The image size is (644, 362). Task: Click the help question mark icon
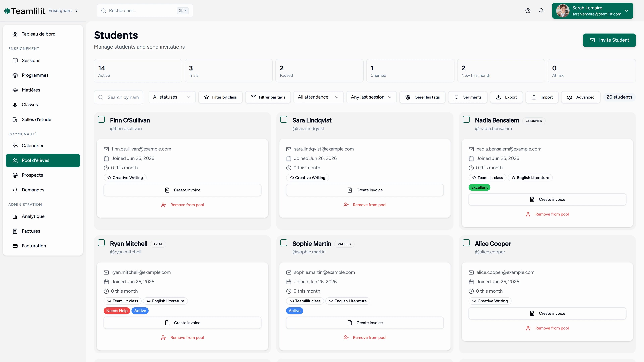(x=528, y=11)
